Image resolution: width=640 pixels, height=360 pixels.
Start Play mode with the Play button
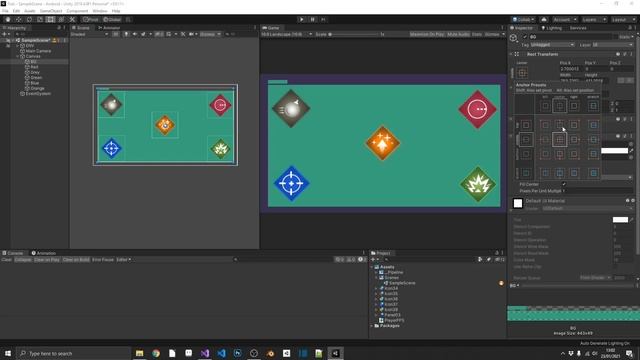(x=302, y=20)
